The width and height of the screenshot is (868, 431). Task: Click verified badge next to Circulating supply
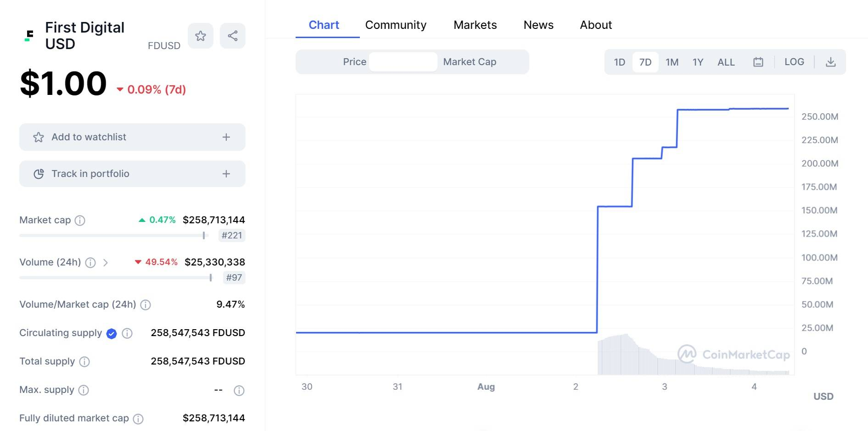(x=112, y=333)
